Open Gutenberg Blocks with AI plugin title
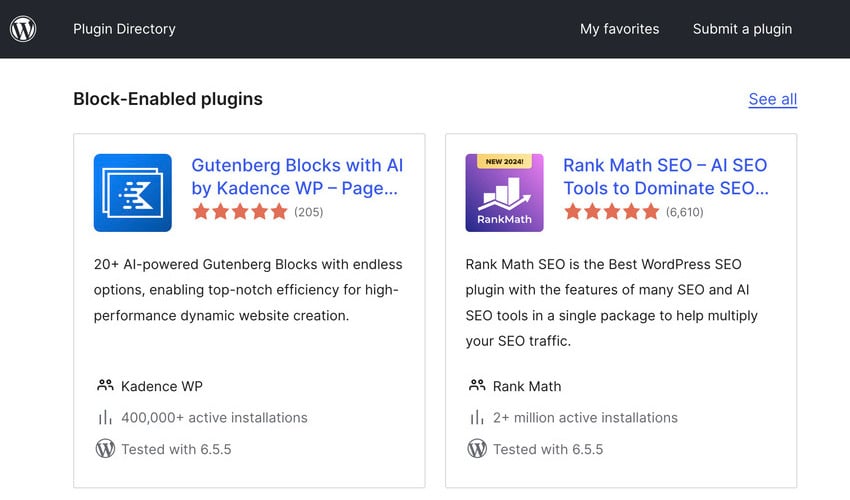The height and width of the screenshot is (500, 850). (x=297, y=176)
